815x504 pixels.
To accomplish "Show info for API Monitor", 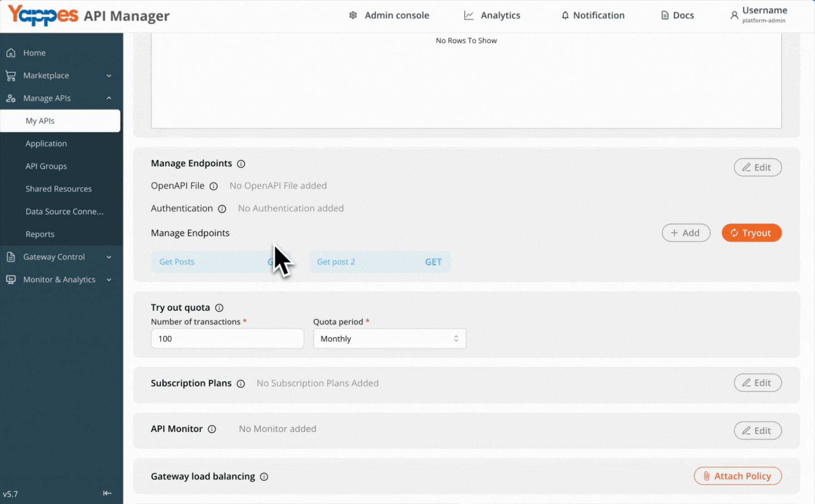I will tap(212, 429).
